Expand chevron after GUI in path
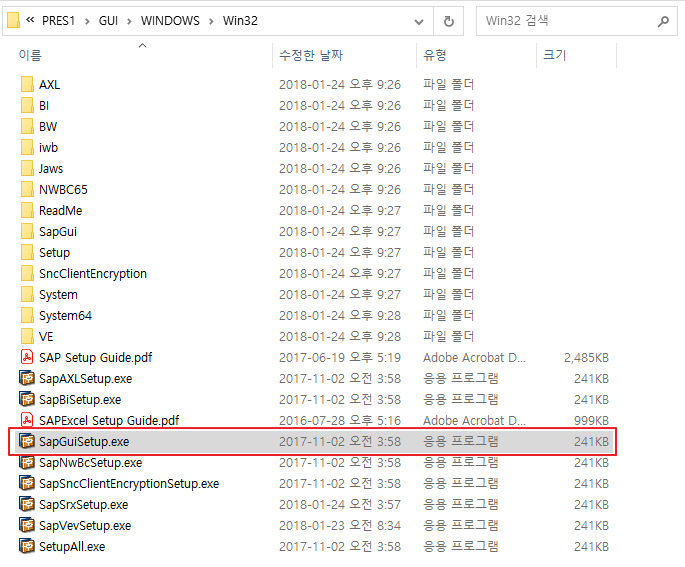Image resolution: width=685 pixels, height=567 pixels. 129,21
